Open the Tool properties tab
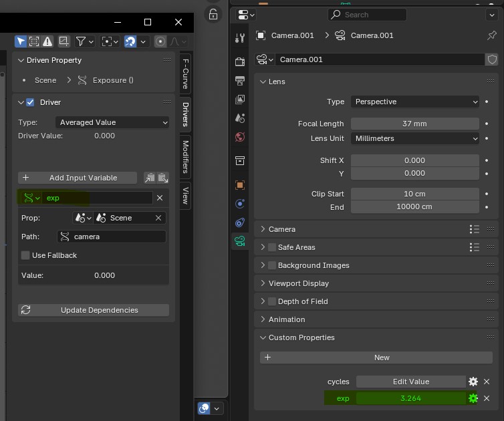 click(240, 38)
